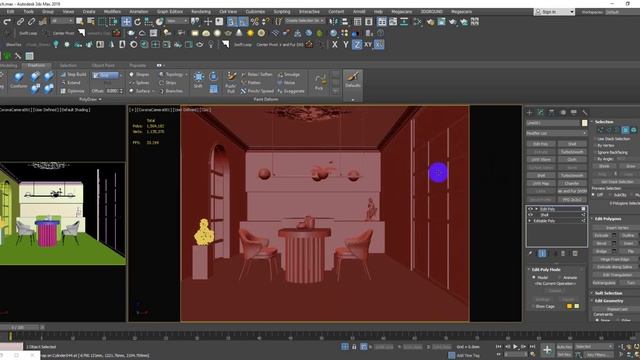This screenshot has width=640, height=360.
Task: Restrict axis to X
Action: point(335,44)
